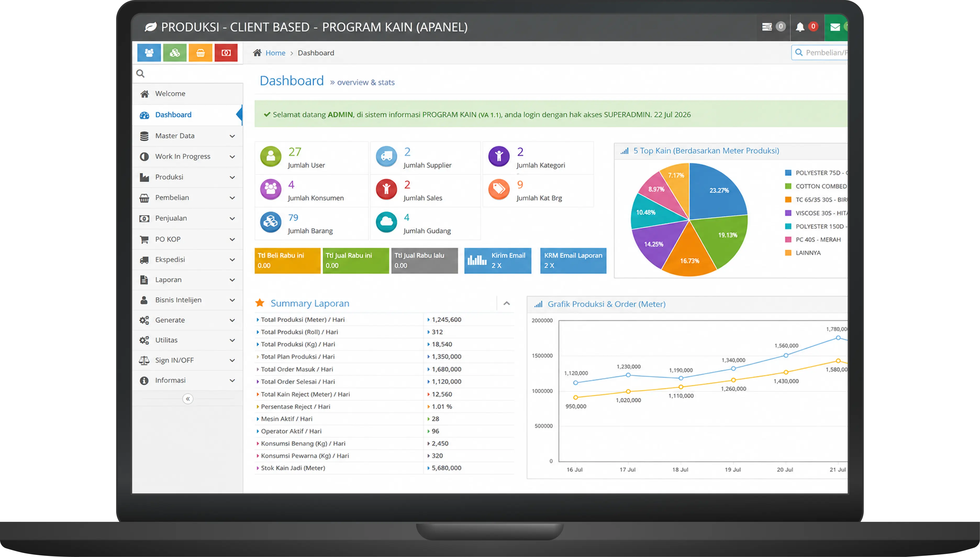Expand the Master Data menu
This screenshot has width=980, height=557.
point(187,136)
